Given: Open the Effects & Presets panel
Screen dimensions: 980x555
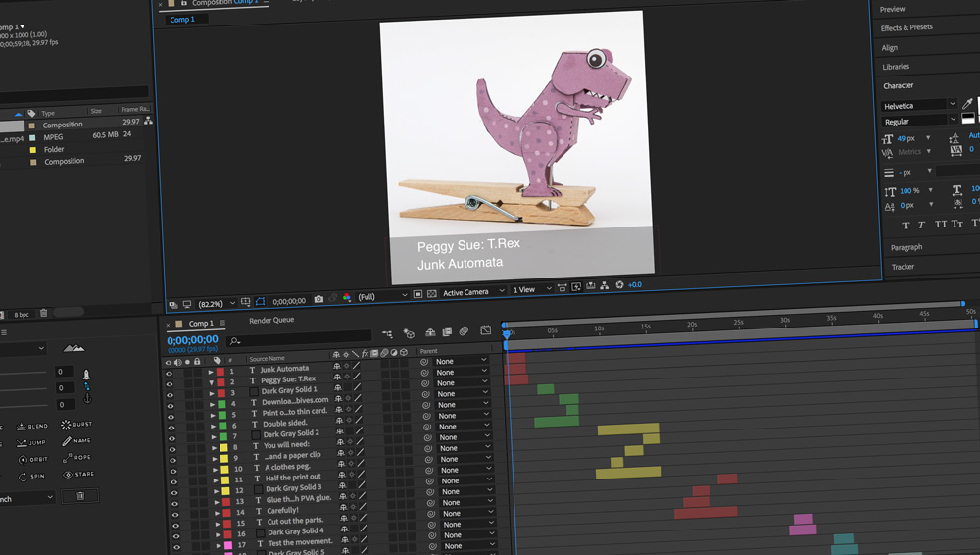Looking at the screenshot, I should [x=906, y=27].
